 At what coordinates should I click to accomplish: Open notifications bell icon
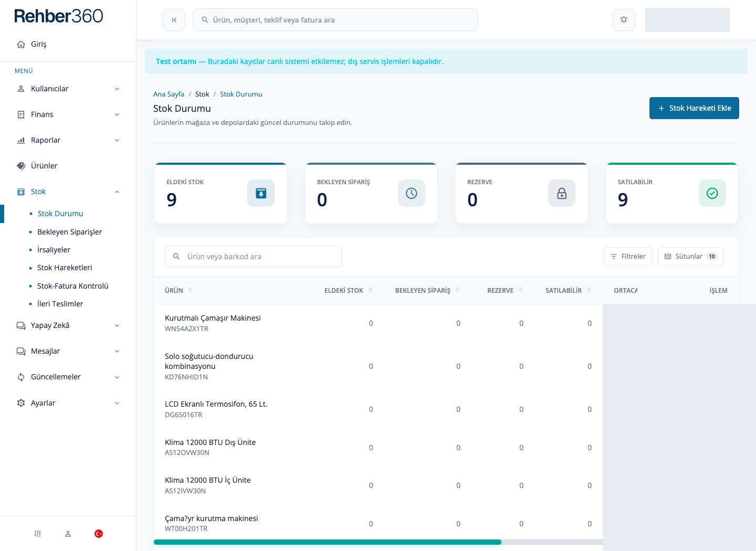pyautogui.click(x=624, y=20)
